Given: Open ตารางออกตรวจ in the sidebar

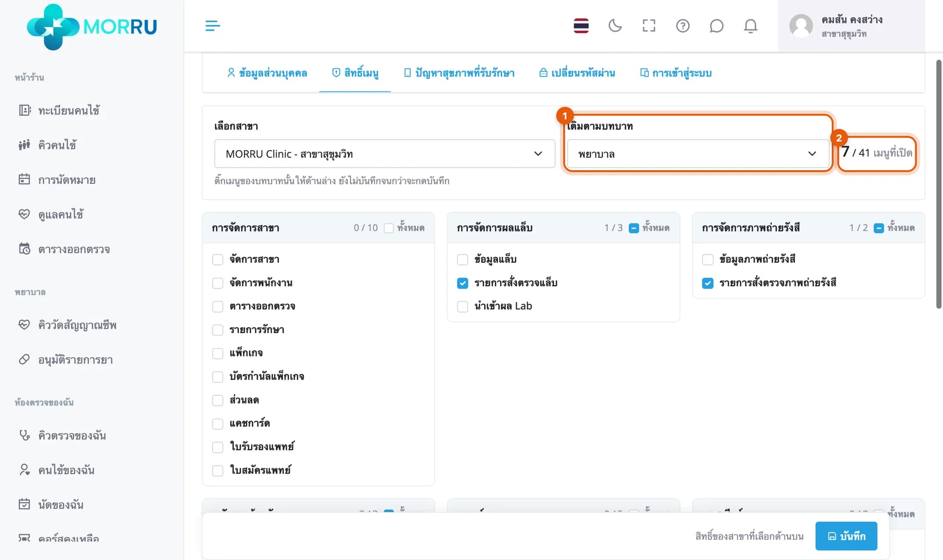Looking at the screenshot, I should pos(64,249).
